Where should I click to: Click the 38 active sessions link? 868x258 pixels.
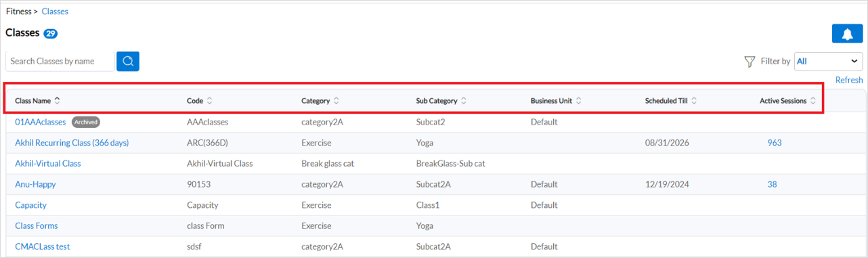(x=773, y=184)
